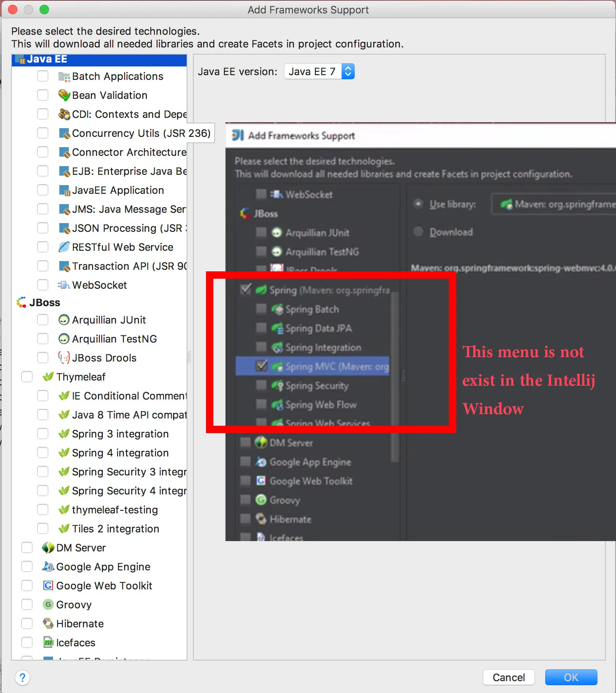Click the JMS Java Message Service icon
The image size is (616, 693).
point(64,209)
